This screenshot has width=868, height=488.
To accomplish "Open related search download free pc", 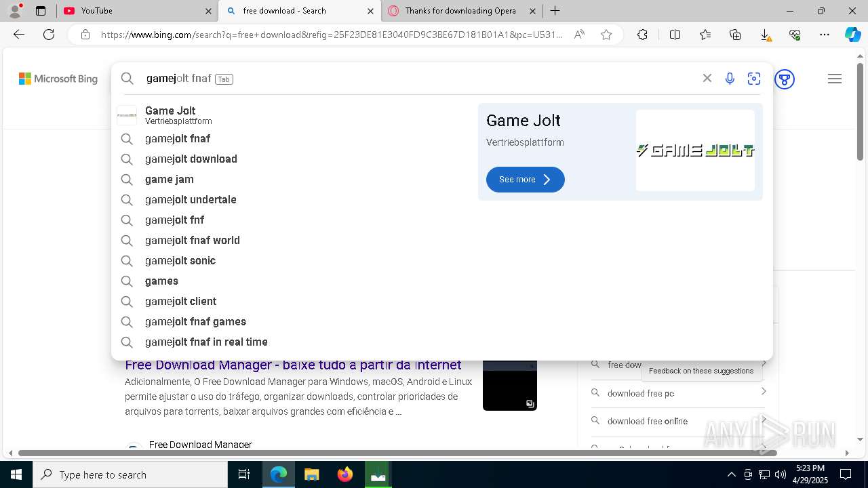I will point(641,393).
